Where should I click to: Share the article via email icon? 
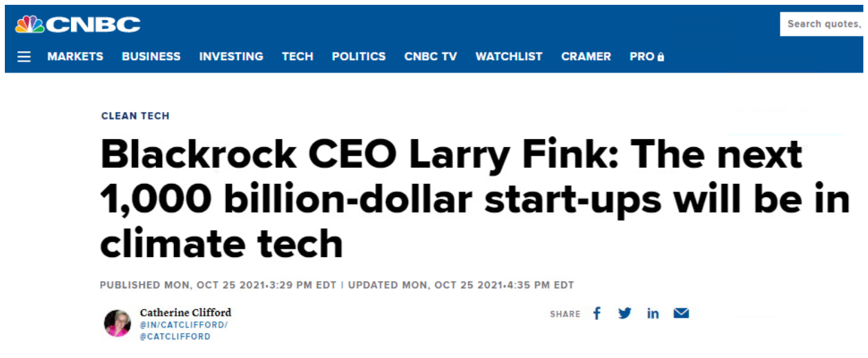681,314
